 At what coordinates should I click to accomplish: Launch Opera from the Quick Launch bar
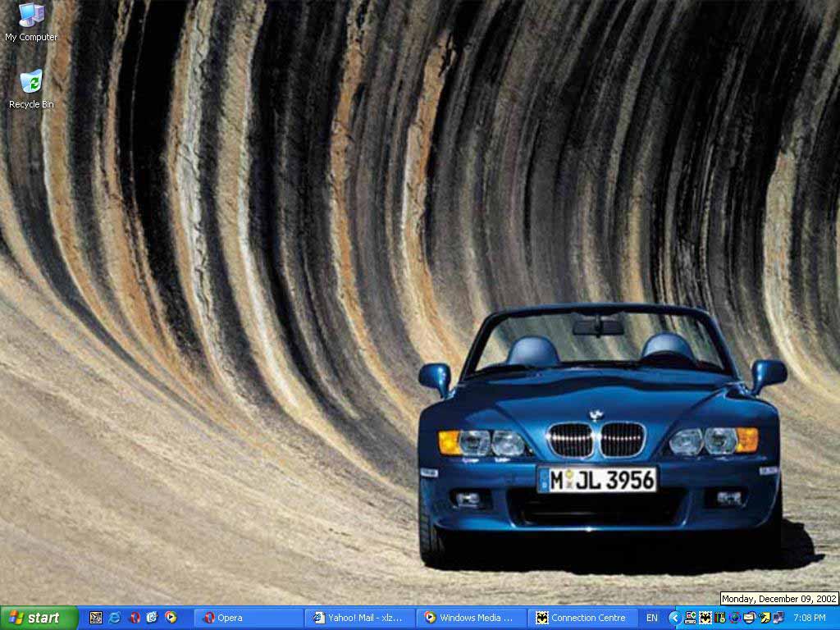(x=135, y=618)
